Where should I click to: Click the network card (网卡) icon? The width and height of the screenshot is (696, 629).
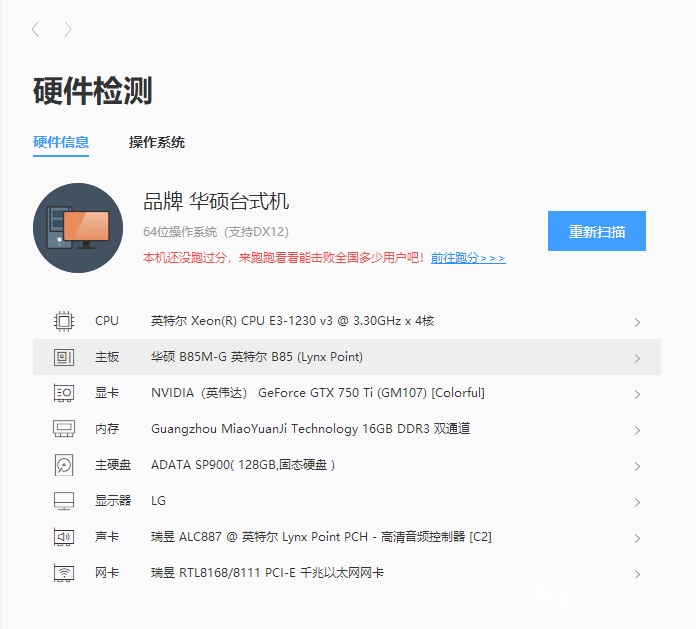[64, 573]
